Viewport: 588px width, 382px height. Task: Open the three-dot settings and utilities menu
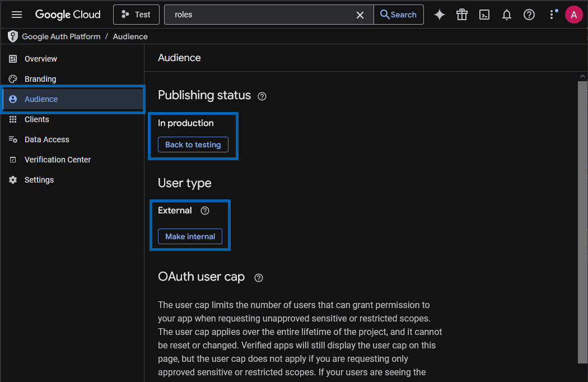553,15
